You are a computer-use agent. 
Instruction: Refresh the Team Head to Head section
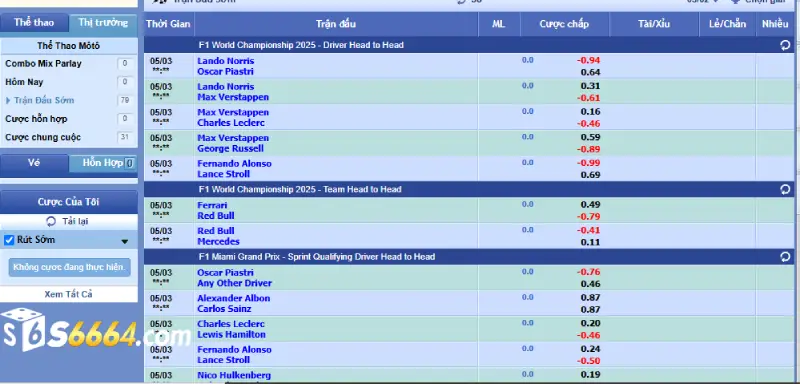tap(785, 190)
